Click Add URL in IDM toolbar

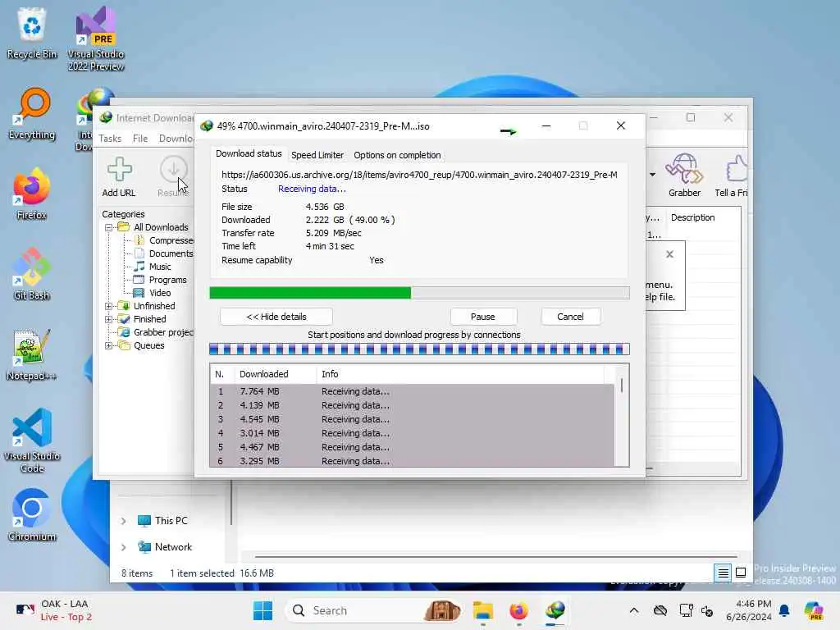pos(119,177)
